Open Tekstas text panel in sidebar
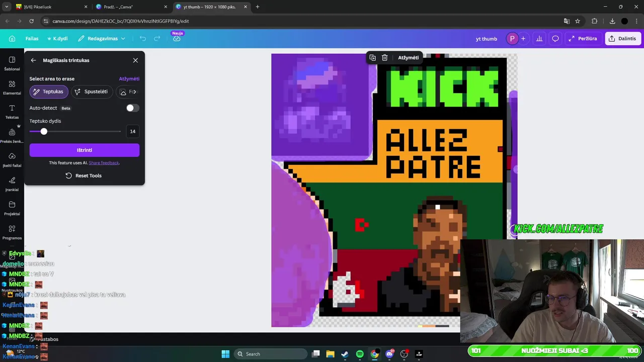 pos(12,112)
